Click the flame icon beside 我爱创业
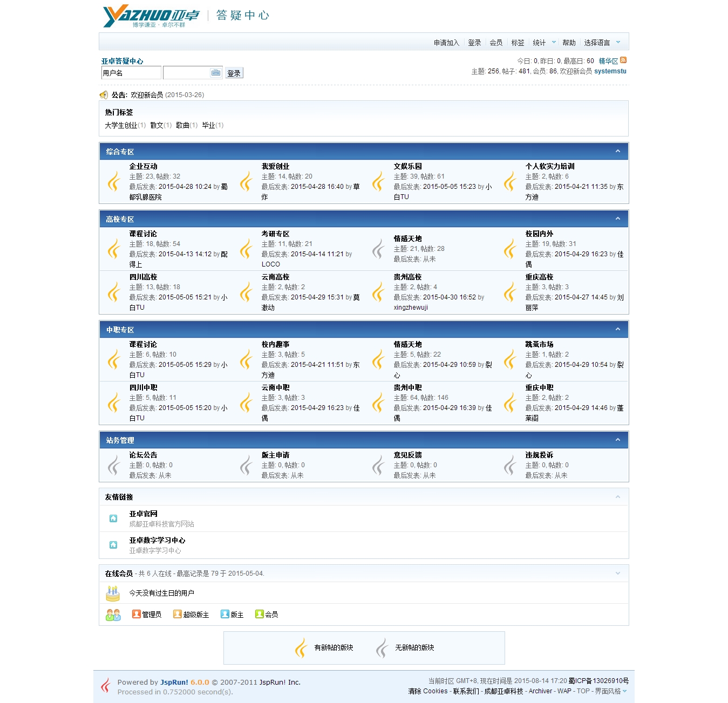The width and height of the screenshot is (728, 703). click(x=246, y=182)
